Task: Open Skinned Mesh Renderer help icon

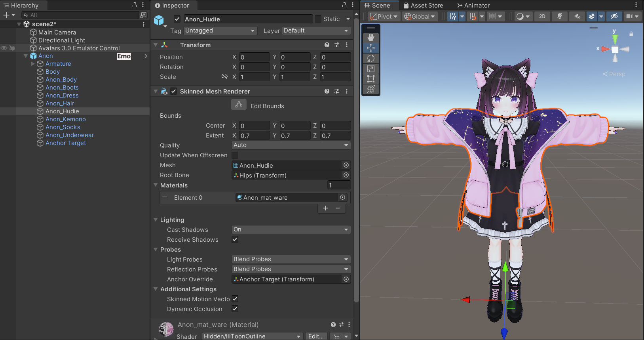Action: pos(327,91)
